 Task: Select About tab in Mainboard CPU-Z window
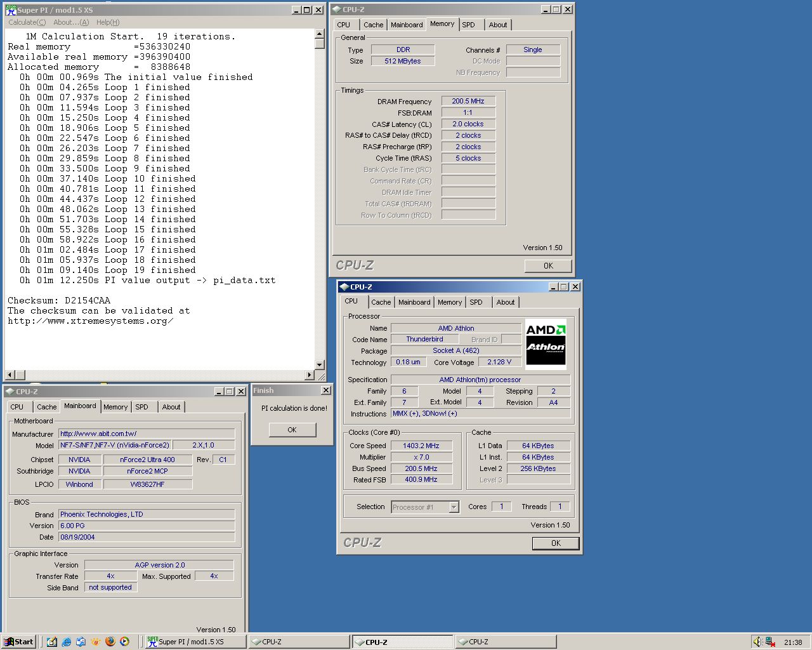point(171,407)
